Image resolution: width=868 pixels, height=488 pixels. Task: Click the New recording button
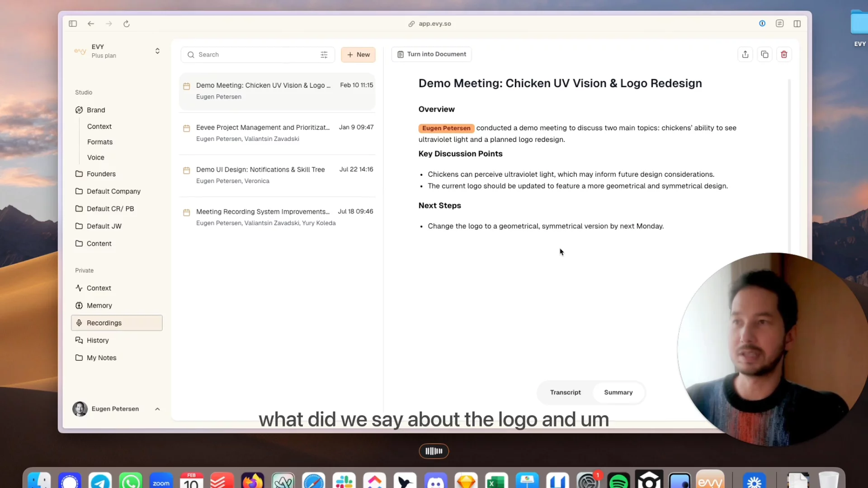point(358,55)
